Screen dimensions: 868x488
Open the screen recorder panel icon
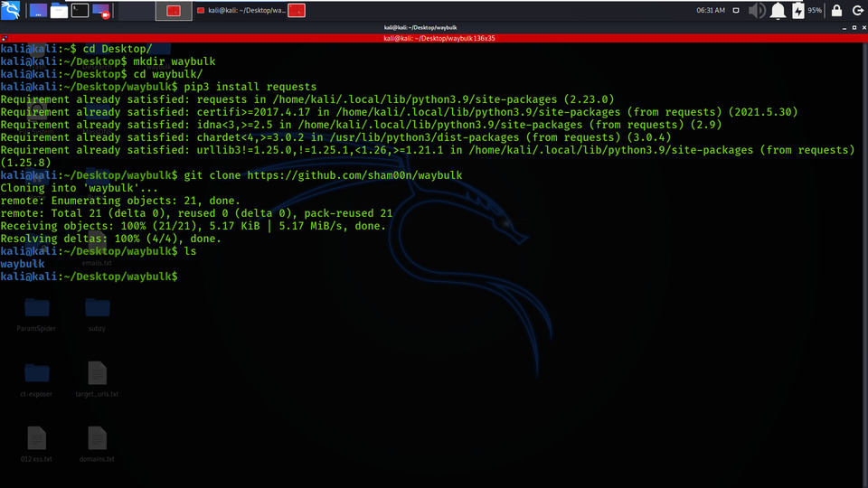tap(100, 11)
